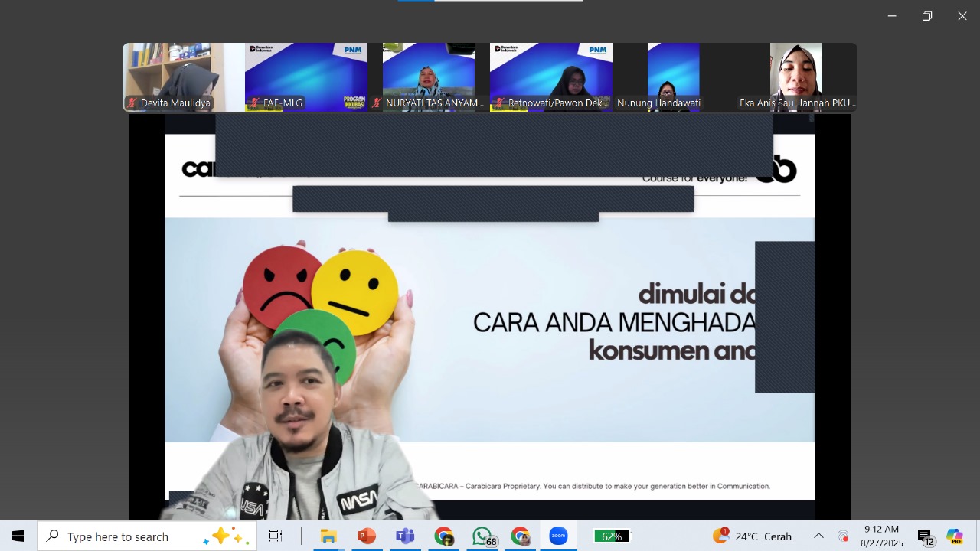
Task: Click the muted mic indicator on FAE-MLG
Action: tap(255, 103)
